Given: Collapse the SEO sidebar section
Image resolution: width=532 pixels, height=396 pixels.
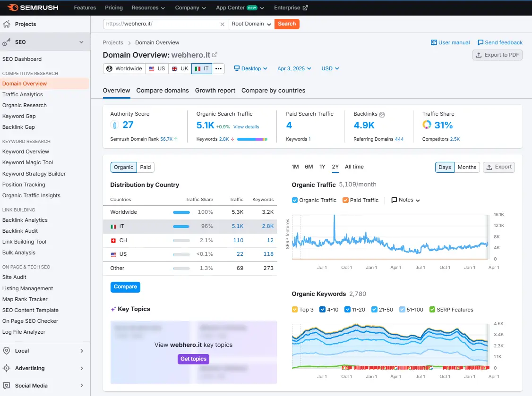Looking at the screenshot, I should (x=81, y=42).
